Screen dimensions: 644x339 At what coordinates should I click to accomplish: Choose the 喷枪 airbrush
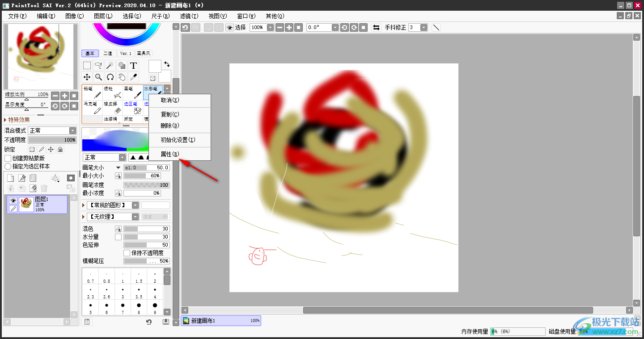(x=113, y=92)
